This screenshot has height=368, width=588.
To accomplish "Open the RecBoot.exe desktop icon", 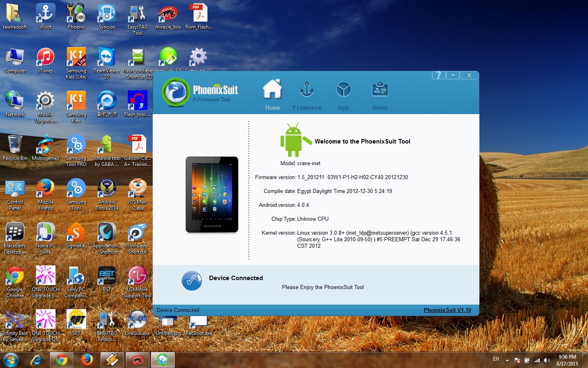I will tap(199, 326).
